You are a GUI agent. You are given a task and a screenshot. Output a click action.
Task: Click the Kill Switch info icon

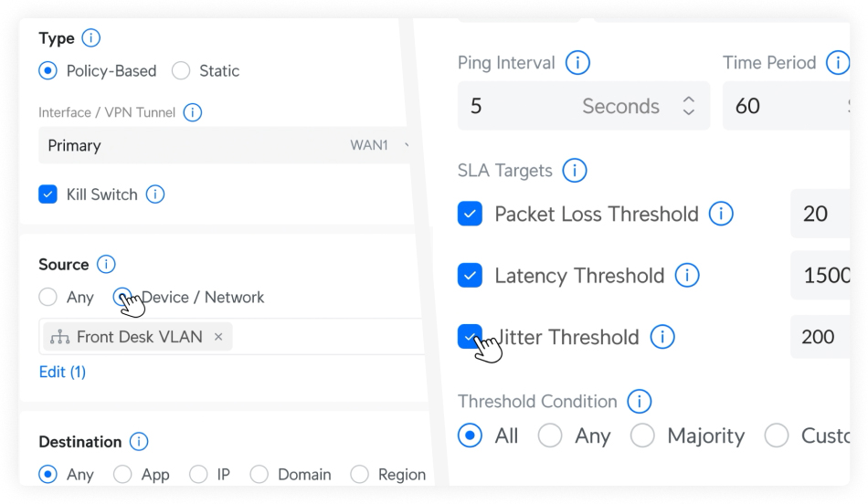(155, 194)
